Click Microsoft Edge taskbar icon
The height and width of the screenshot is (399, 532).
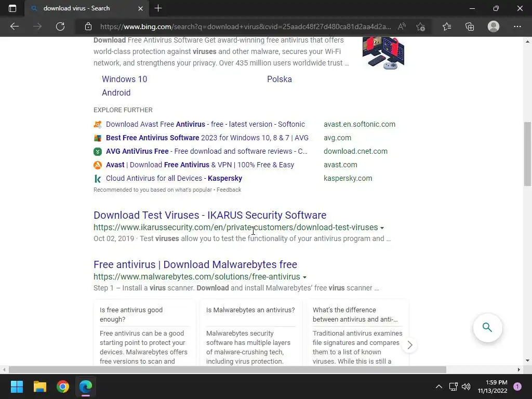86,387
